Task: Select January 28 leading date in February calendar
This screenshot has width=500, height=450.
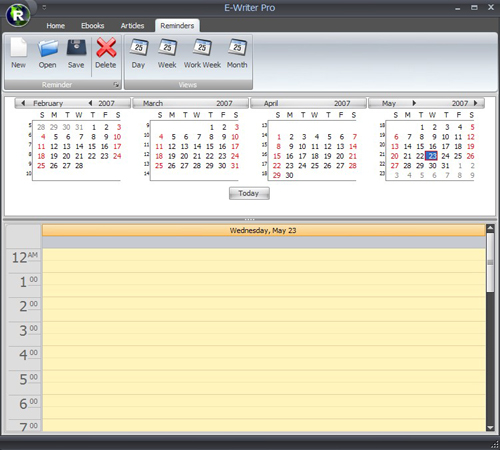Action: [x=41, y=127]
